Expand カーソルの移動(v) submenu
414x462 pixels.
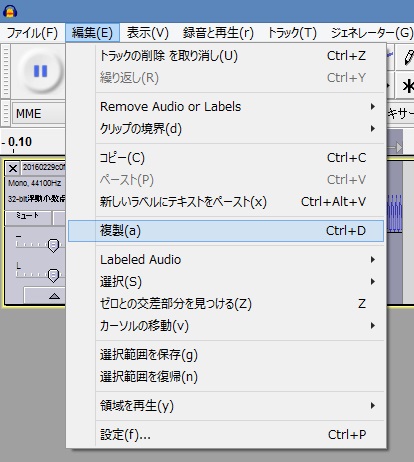[226, 326]
